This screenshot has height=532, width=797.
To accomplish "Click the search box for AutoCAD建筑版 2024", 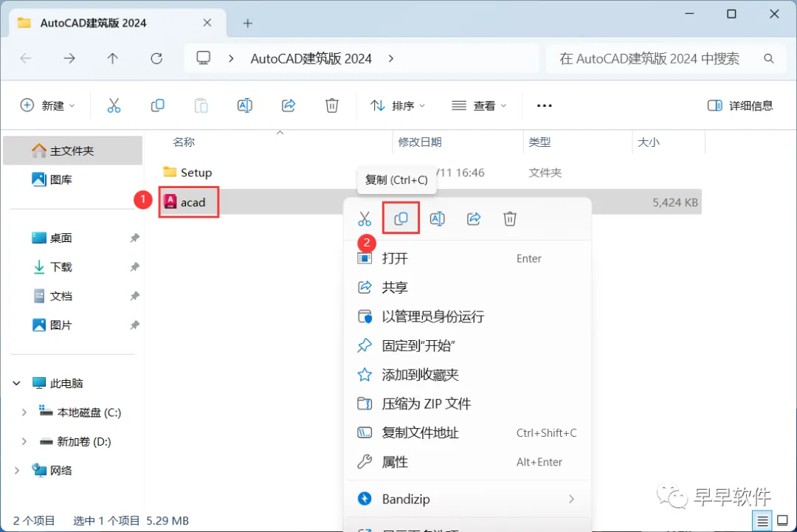I will (666, 58).
